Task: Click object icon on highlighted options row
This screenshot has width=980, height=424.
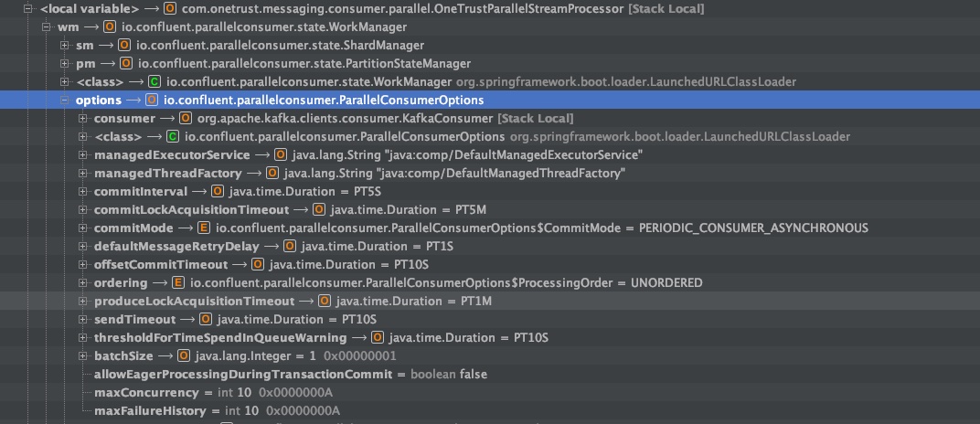Action: [x=151, y=101]
